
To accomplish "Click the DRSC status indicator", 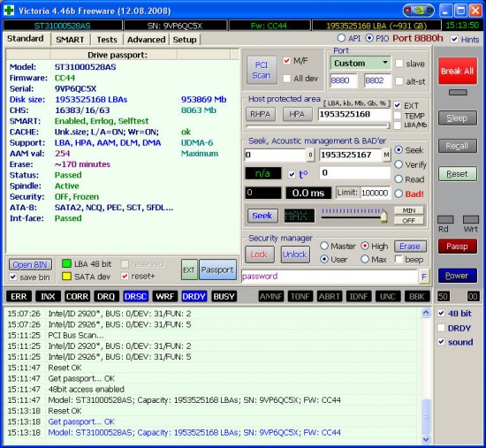I will coord(135,296).
